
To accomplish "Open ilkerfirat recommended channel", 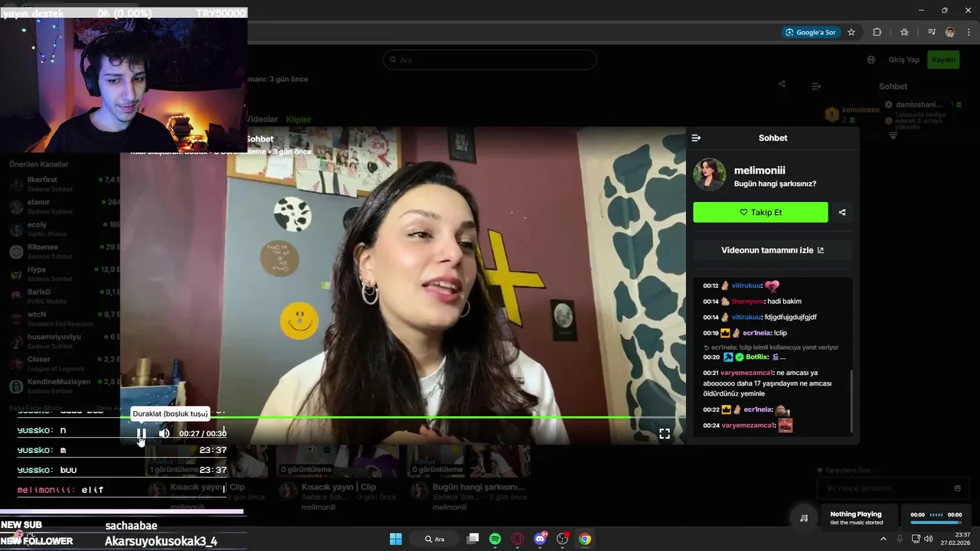I will coord(64,184).
